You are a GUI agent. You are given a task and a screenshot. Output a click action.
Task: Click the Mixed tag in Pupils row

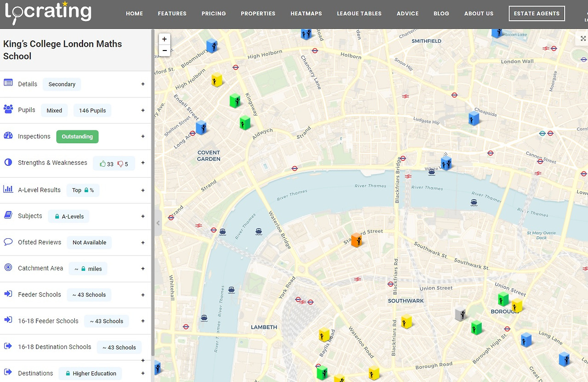tap(54, 110)
